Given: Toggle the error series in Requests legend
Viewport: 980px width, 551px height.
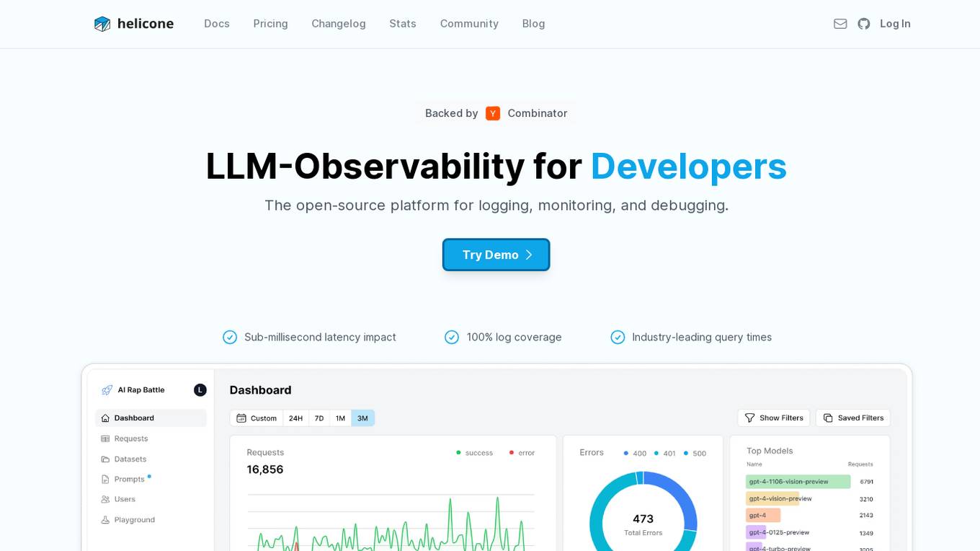Looking at the screenshot, I should 522,453.
